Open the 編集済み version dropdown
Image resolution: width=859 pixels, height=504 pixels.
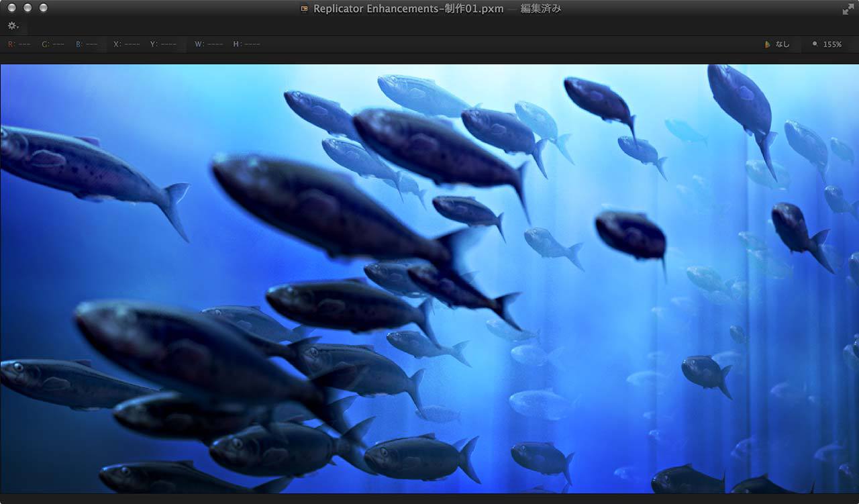(x=541, y=9)
